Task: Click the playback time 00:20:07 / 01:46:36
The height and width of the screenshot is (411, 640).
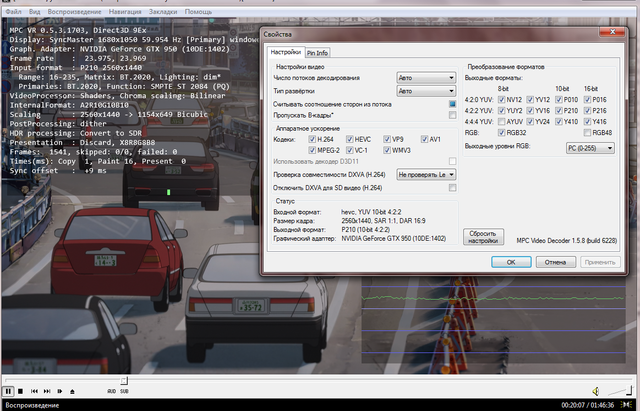Action: tap(587, 405)
